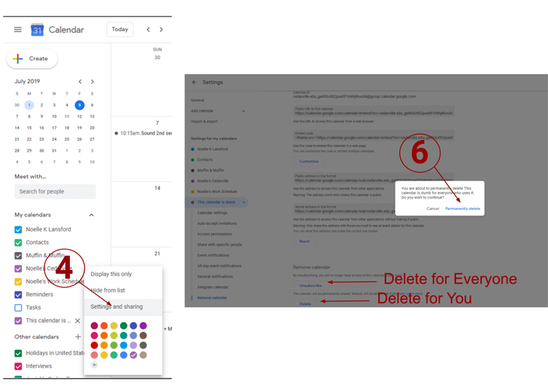548x392 pixels.
Task: Collapse This calendar is dumb settings
Action: tap(244, 202)
